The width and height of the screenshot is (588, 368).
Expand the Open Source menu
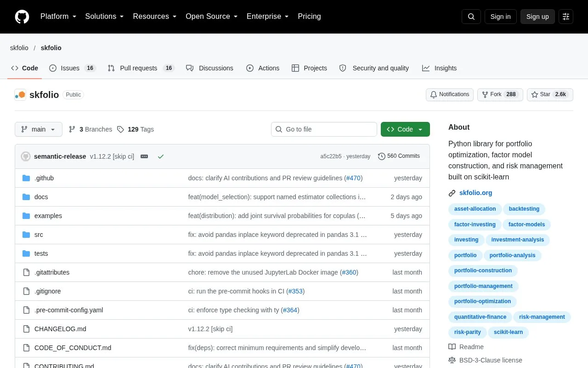point(212,17)
